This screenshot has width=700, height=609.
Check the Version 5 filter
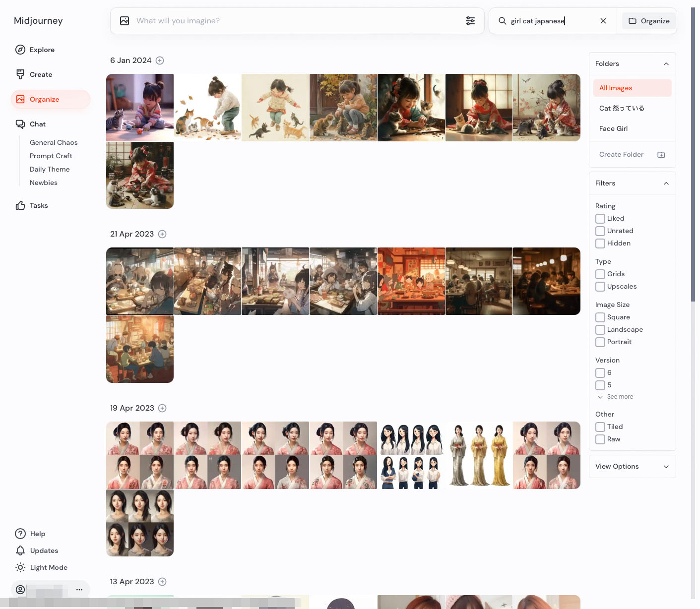tap(600, 385)
